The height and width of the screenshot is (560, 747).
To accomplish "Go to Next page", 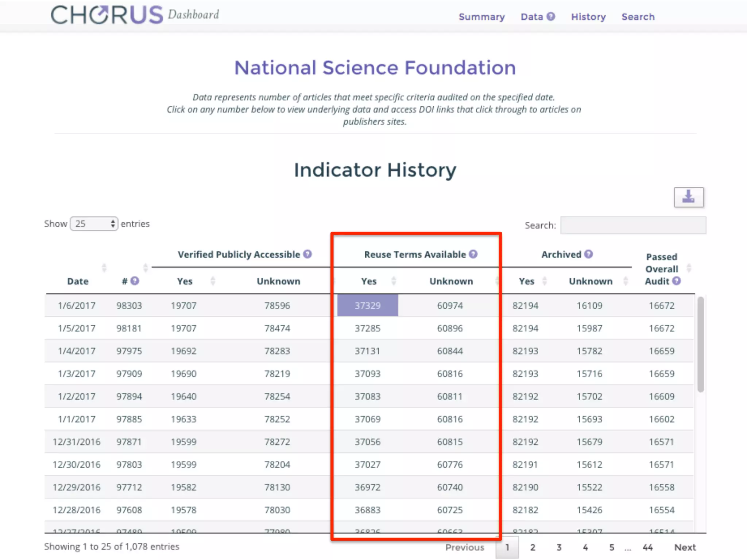I will pyautogui.click(x=685, y=547).
